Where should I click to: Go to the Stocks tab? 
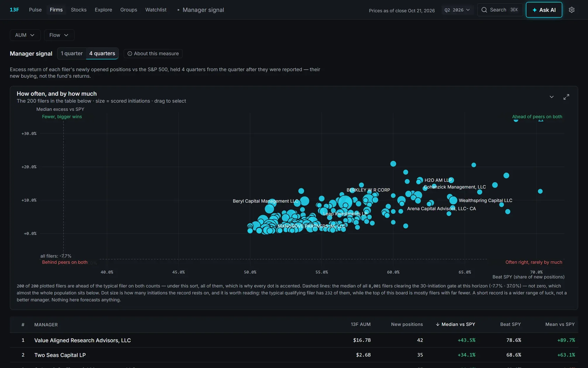[x=78, y=10]
